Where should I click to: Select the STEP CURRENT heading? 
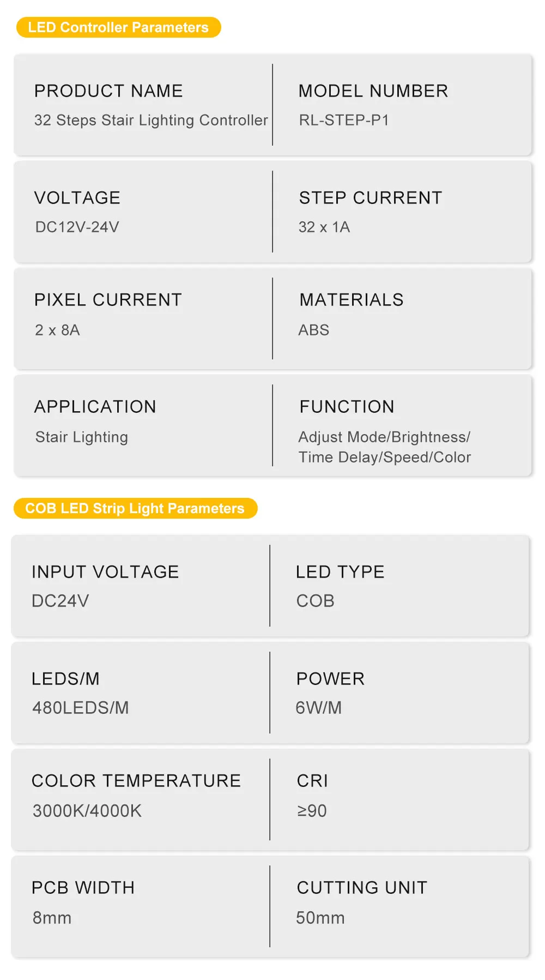(x=371, y=197)
